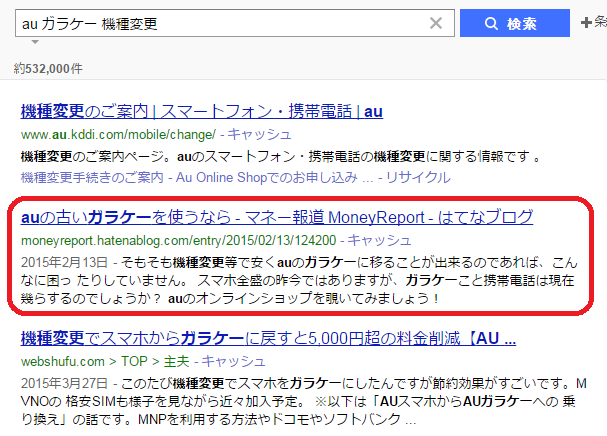This screenshot has height=436, width=607.
Task: Click the blue 検索 search button
Action: pos(514,23)
